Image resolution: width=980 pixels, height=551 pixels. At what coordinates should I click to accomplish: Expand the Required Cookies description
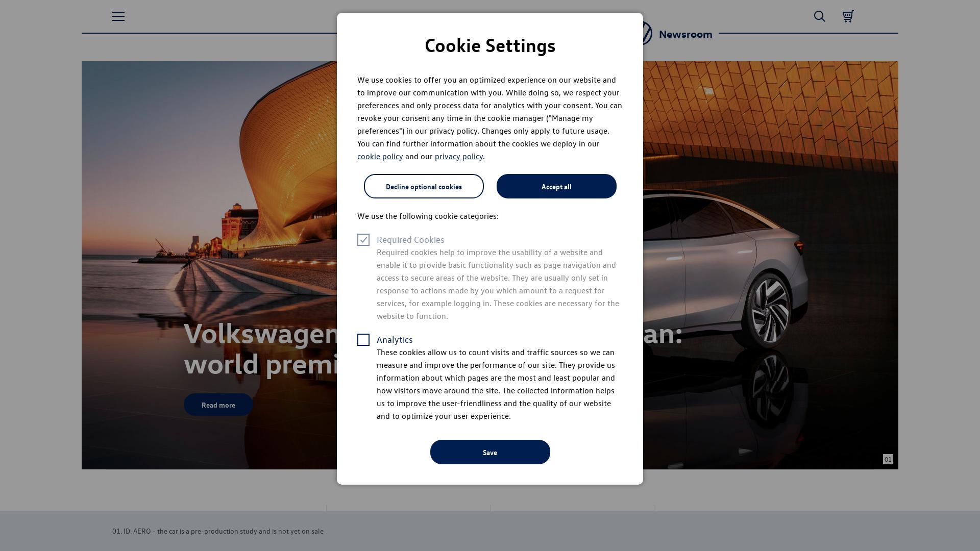410,239
